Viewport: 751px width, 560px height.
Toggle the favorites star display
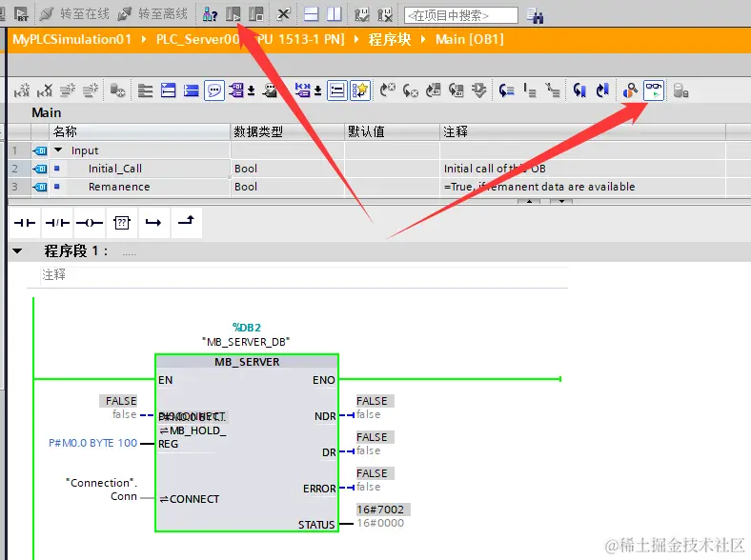(x=360, y=90)
